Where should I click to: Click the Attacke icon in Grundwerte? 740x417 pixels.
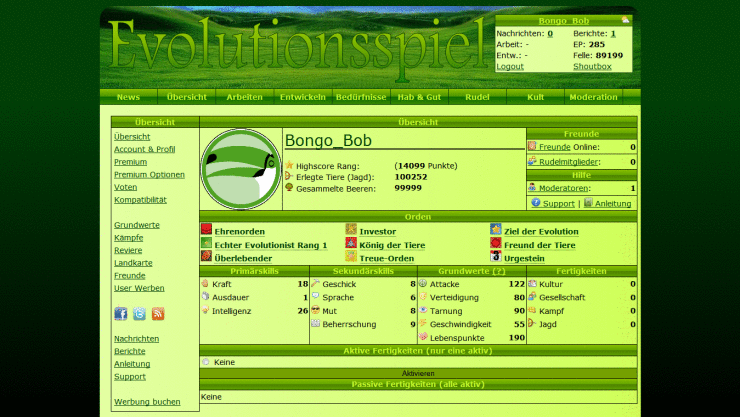click(423, 283)
